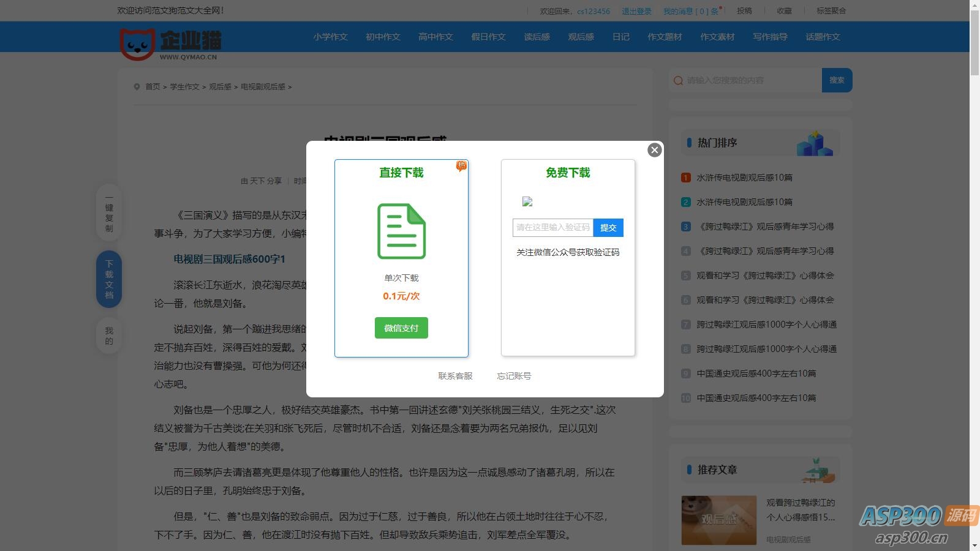
Task: Open the 写作指导 menu item
Action: click(x=769, y=37)
